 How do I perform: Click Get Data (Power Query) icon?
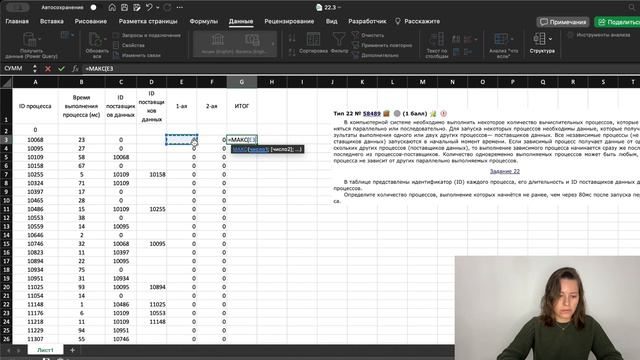tap(30, 39)
